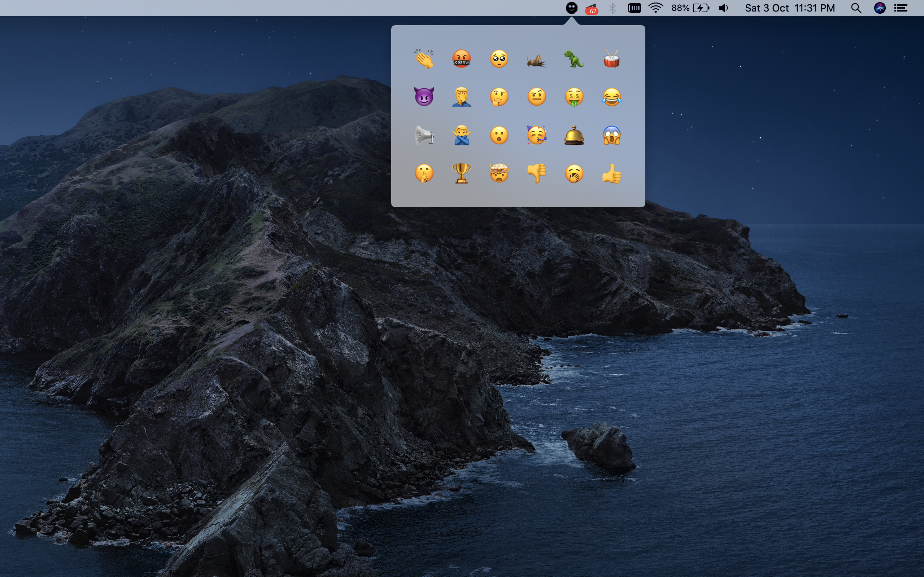Select the facepalm person emoji
The image size is (924, 577).
[461, 97]
